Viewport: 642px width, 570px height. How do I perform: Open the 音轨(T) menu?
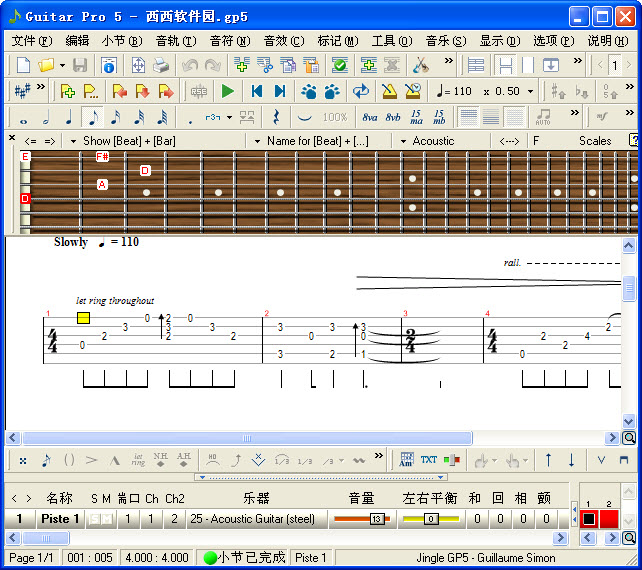(x=176, y=41)
